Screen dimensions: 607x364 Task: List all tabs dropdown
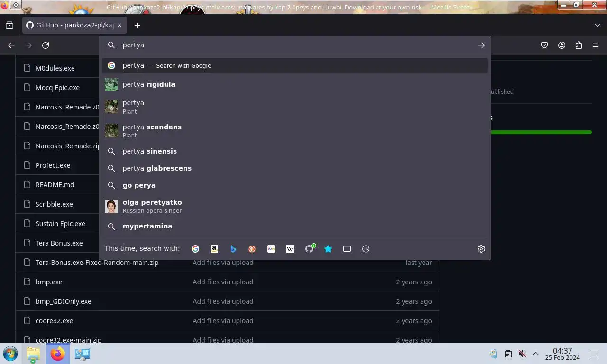pyautogui.click(x=597, y=25)
